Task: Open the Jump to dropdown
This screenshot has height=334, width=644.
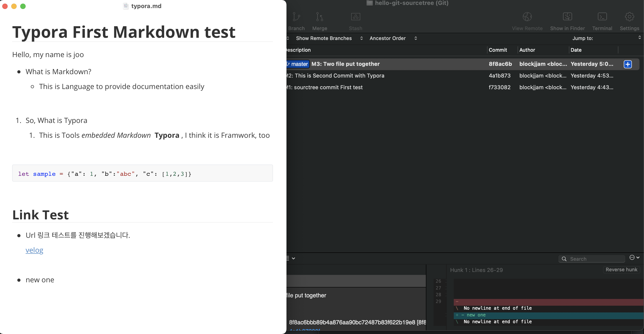Action: (639, 38)
